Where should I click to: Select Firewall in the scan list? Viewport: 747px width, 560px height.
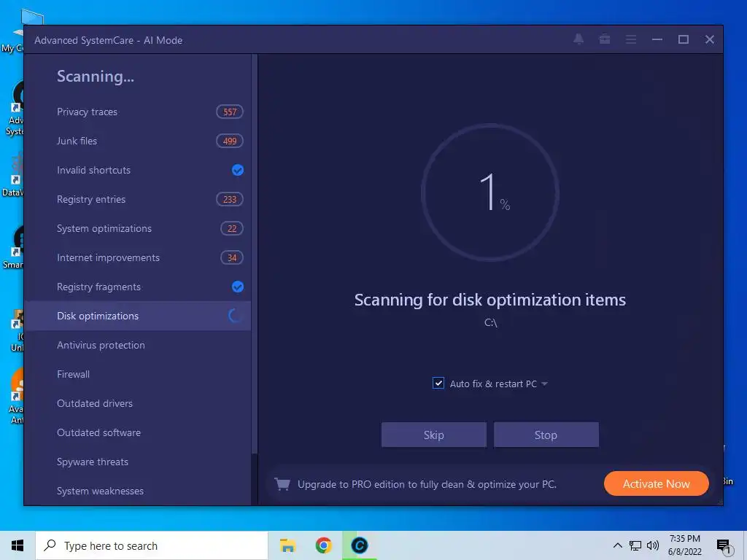point(137,374)
